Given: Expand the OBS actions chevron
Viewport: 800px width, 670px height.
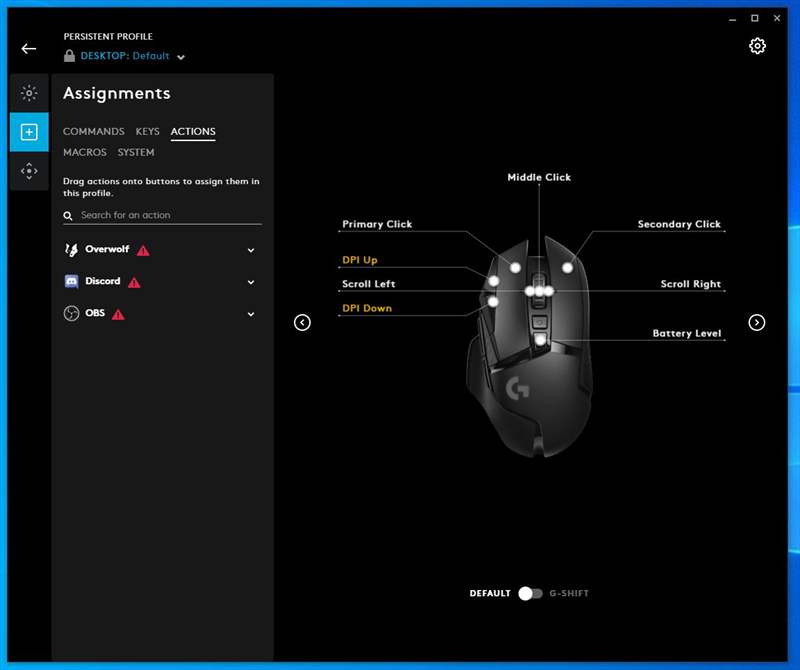Looking at the screenshot, I should 251,314.
